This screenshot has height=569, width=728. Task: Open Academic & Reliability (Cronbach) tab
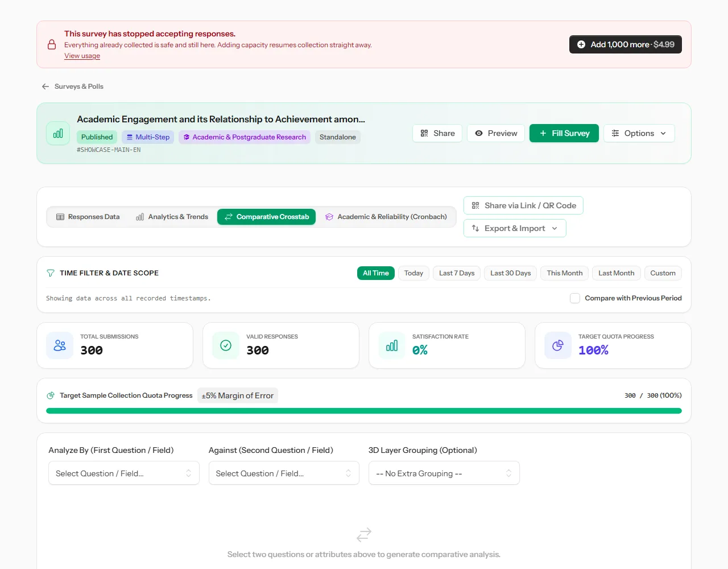386,217
